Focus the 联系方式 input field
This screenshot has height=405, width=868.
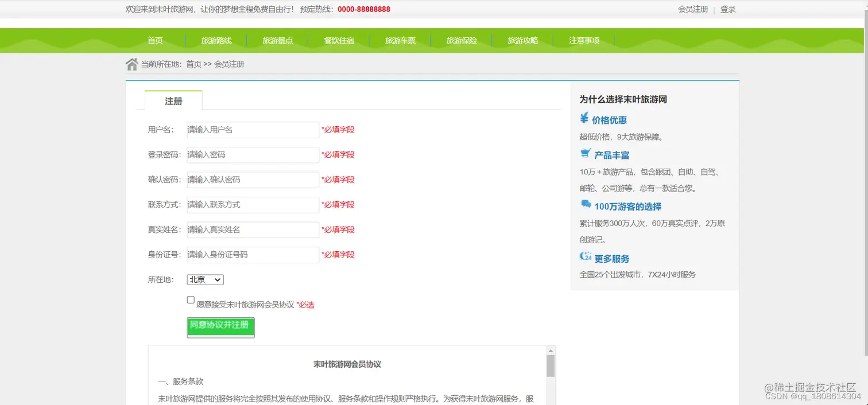point(253,205)
